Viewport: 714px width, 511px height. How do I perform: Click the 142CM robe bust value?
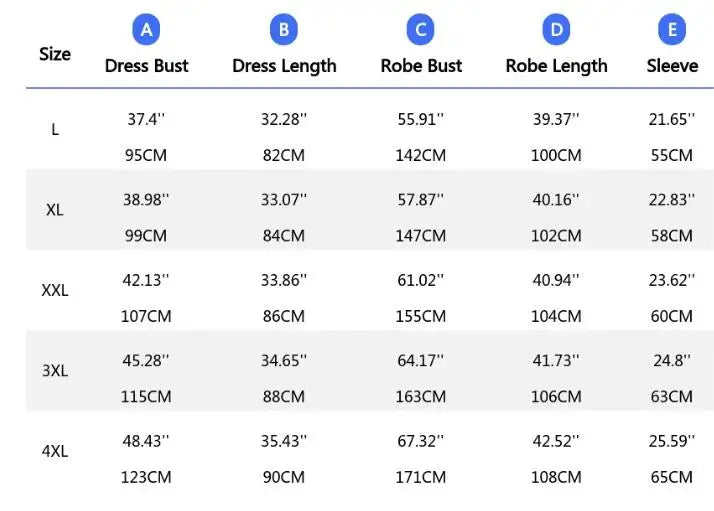click(x=421, y=155)
